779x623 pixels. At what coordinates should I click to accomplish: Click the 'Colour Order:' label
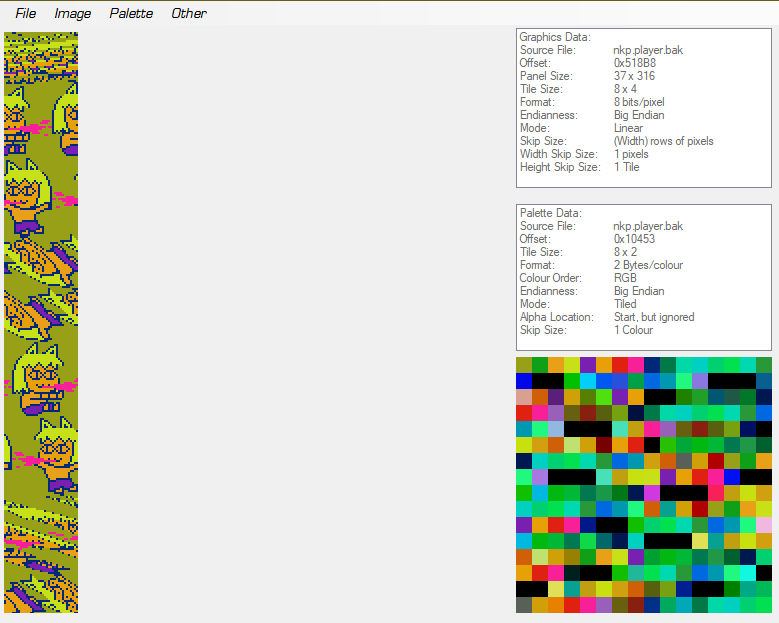pos(550,278)
